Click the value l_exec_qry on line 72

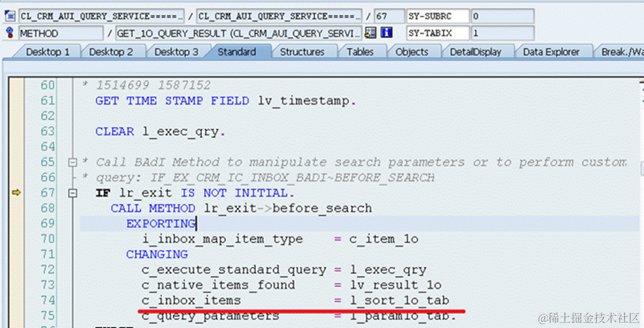point(388,270)
